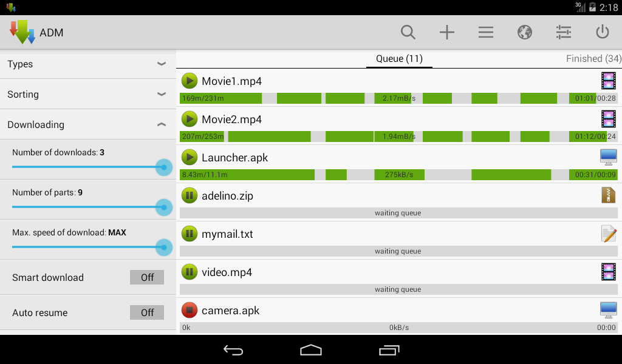Resume the adelino.zip download
This screenshot has height=364, width=622.
coord(189,195)
